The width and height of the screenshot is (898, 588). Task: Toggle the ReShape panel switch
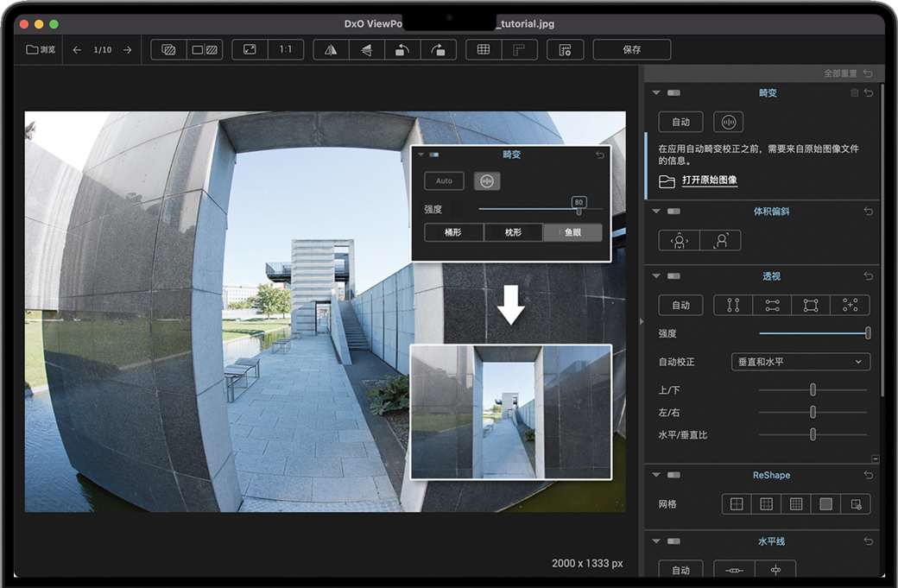(x=673, y=475)
